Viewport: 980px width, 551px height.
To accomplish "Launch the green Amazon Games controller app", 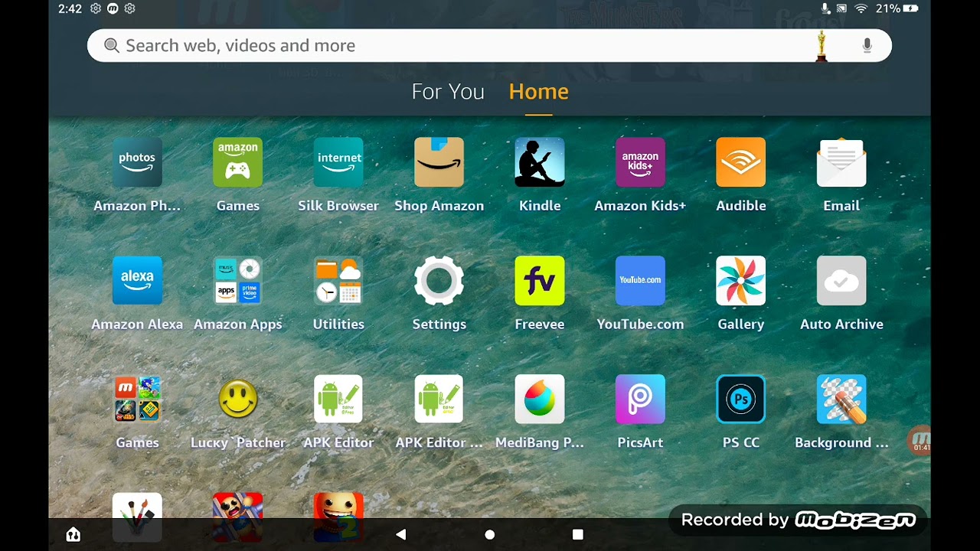I will click(238, 162).
